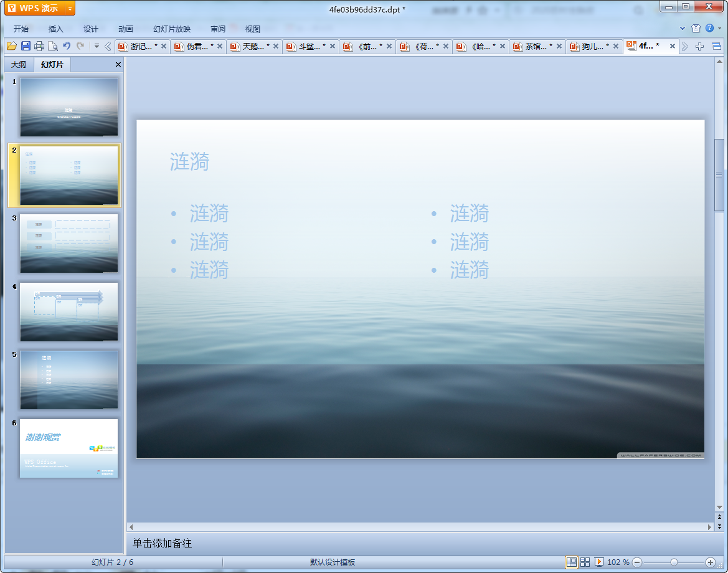Click the vertical scrollbar down arrow
Screen dimensions: 728x573
tap(719, 508)
